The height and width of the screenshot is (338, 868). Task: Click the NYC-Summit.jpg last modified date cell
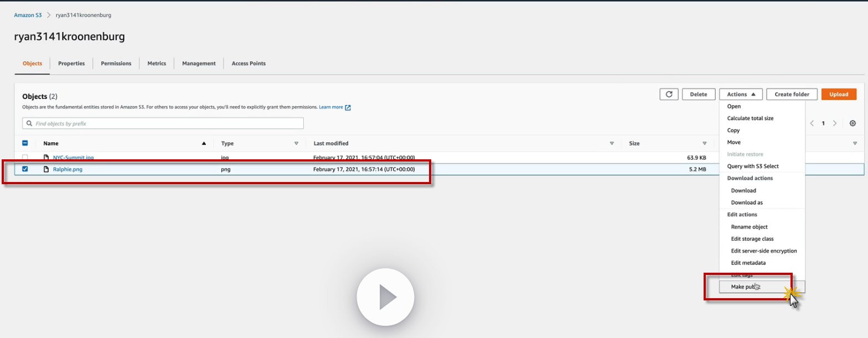pos(364,158)
